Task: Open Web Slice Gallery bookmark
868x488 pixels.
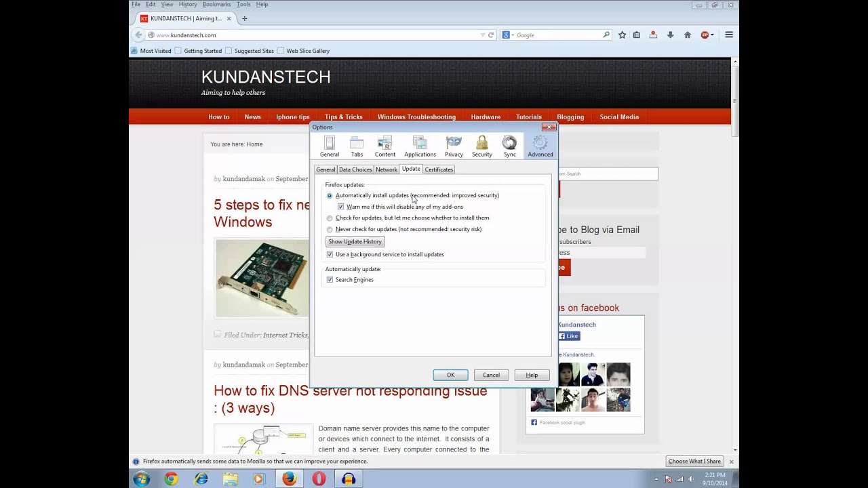Action: [x=303, y=51]
